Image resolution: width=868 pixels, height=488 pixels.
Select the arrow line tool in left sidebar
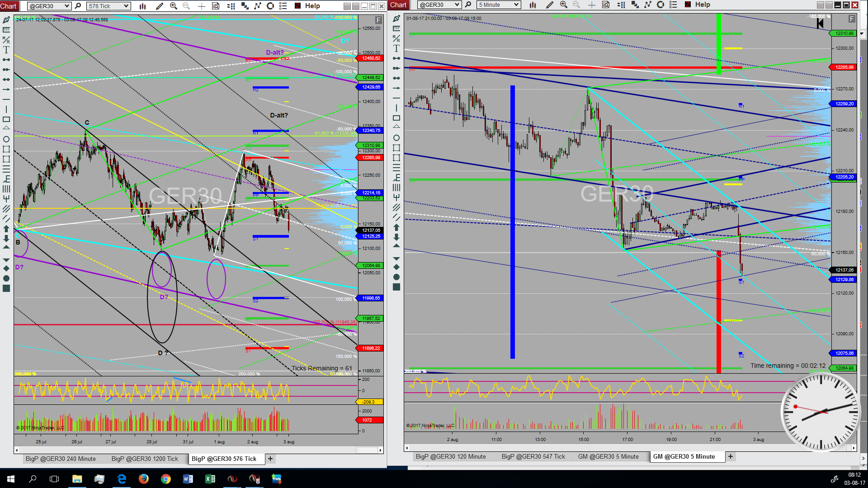pyautogui.click(x=6, y=89)
